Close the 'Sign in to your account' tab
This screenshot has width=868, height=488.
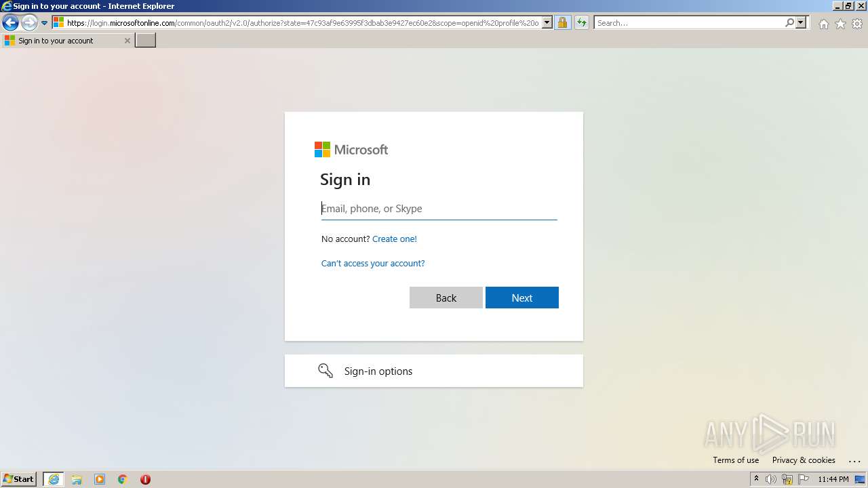[127, 41]
